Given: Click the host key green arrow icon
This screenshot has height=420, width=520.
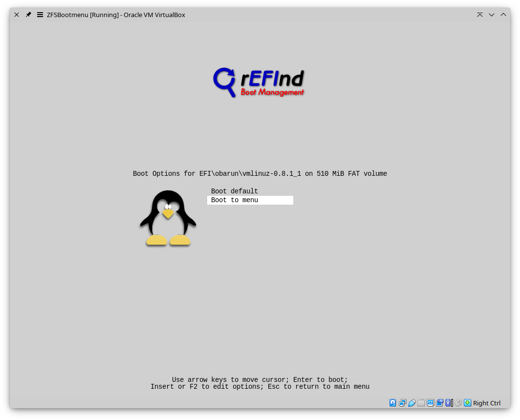Looking at the screenshot, I should (x=467, y=403).
